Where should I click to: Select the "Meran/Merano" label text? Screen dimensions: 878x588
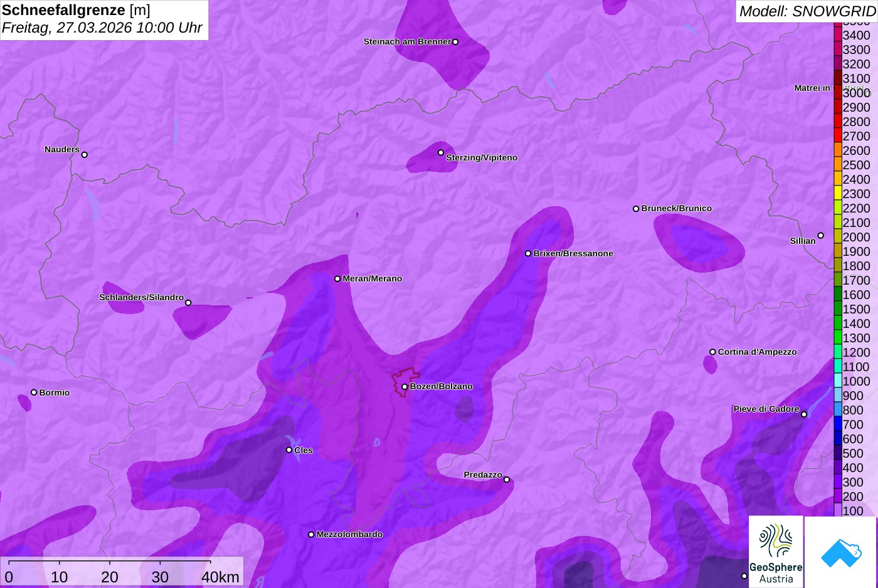(373, 279)
